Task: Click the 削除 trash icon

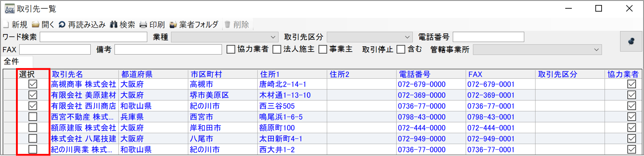Action: [227, 25]
